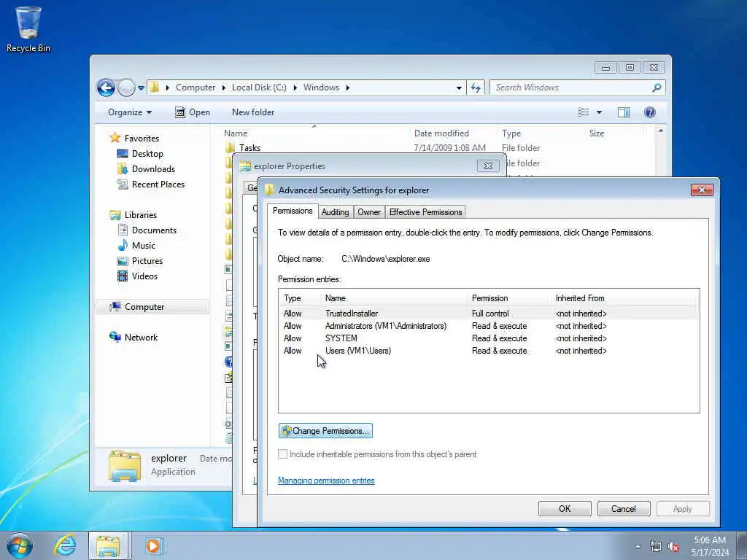747x560 pixels.
Task: Switch to the Auditing tab
Action: click(335, 212)
